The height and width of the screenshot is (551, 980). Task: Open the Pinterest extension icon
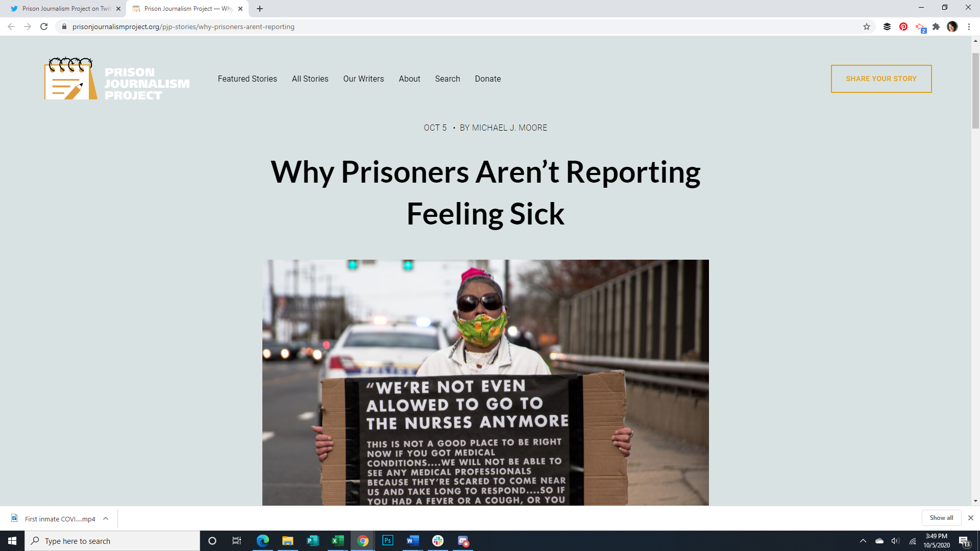click(x=903, y=27)
